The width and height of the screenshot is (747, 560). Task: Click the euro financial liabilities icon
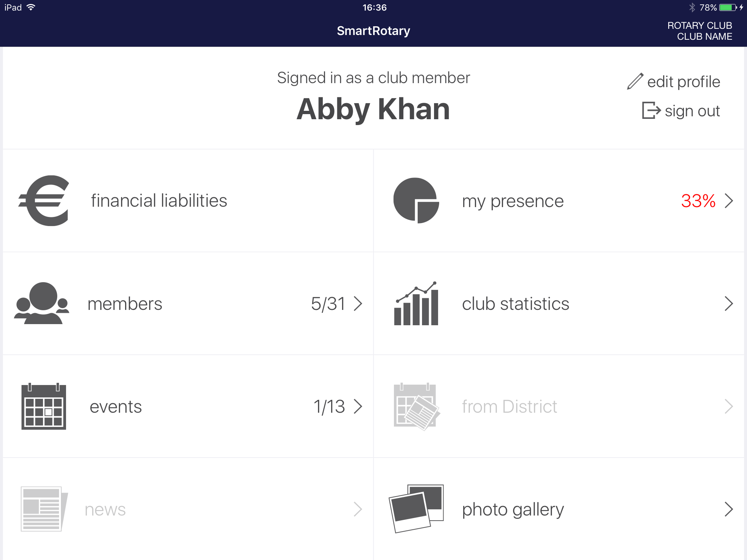click(x=44, y=201)
